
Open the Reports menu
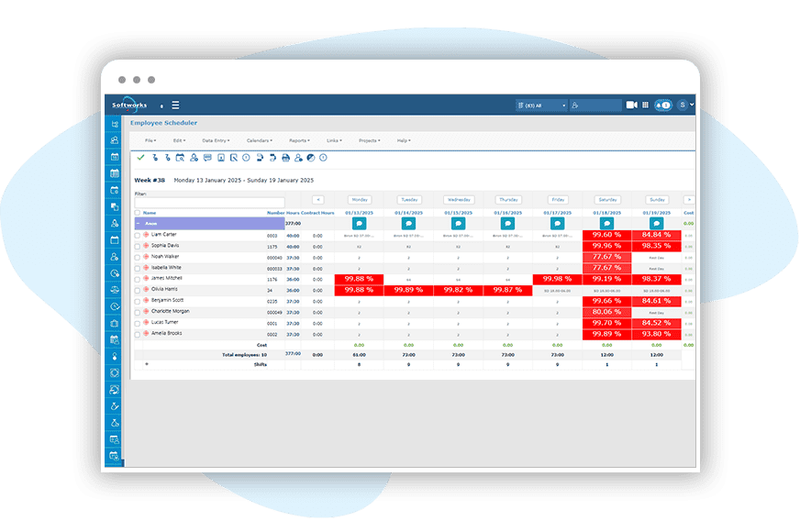coord(299,140)
